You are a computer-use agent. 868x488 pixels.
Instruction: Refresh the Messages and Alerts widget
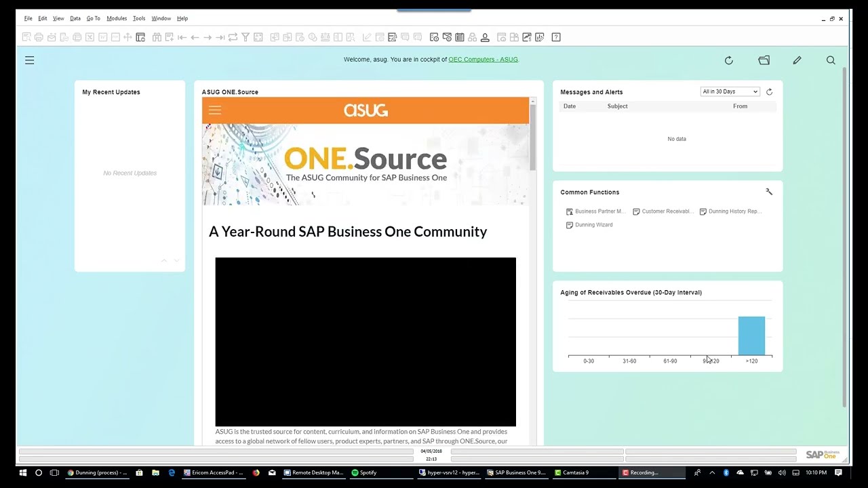pos(769,91)
